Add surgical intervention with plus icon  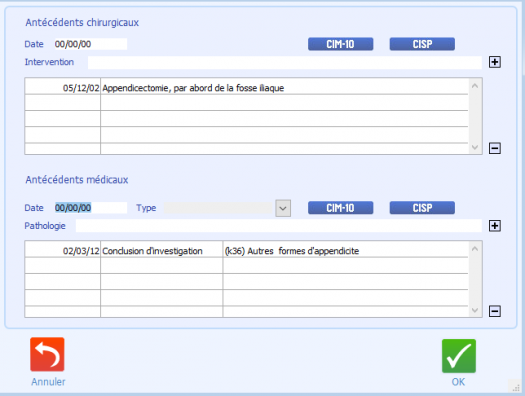pyautogui.click(x=495, y=62)
